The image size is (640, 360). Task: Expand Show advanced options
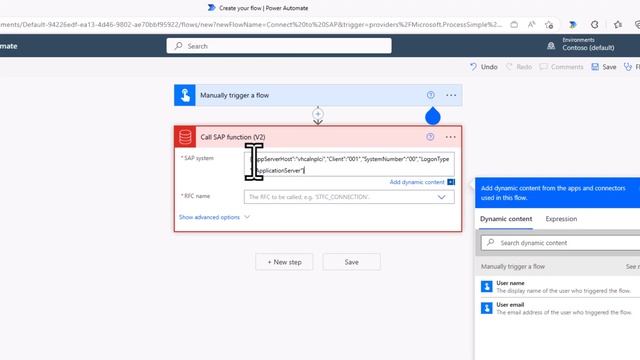point(214,217)
